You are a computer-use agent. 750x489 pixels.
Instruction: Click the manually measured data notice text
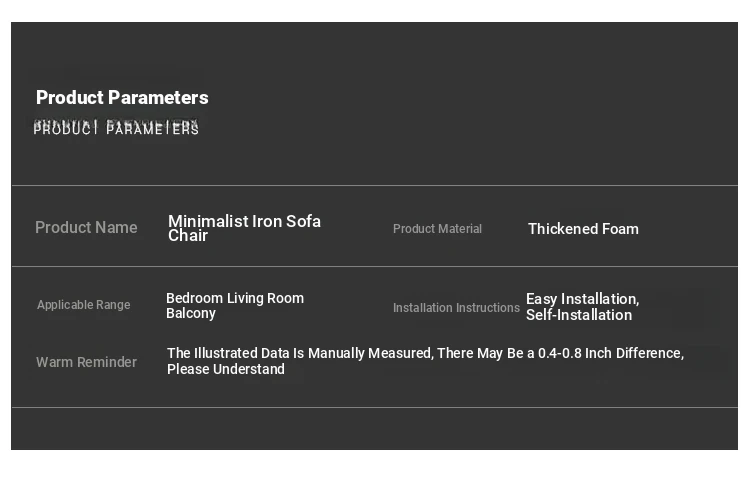point(425,361)
